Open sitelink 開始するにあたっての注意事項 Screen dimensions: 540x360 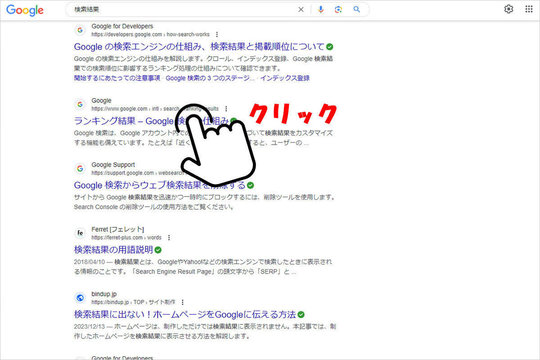(x=117, y=78)
